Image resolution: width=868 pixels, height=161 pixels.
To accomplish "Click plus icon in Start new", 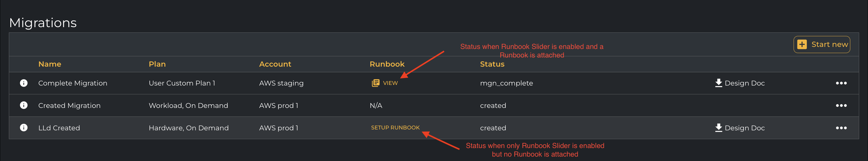I will 802,45.
